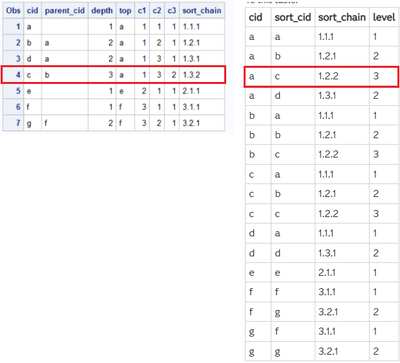Click parent_cid value b in Obs row 4

coord(47,75)
